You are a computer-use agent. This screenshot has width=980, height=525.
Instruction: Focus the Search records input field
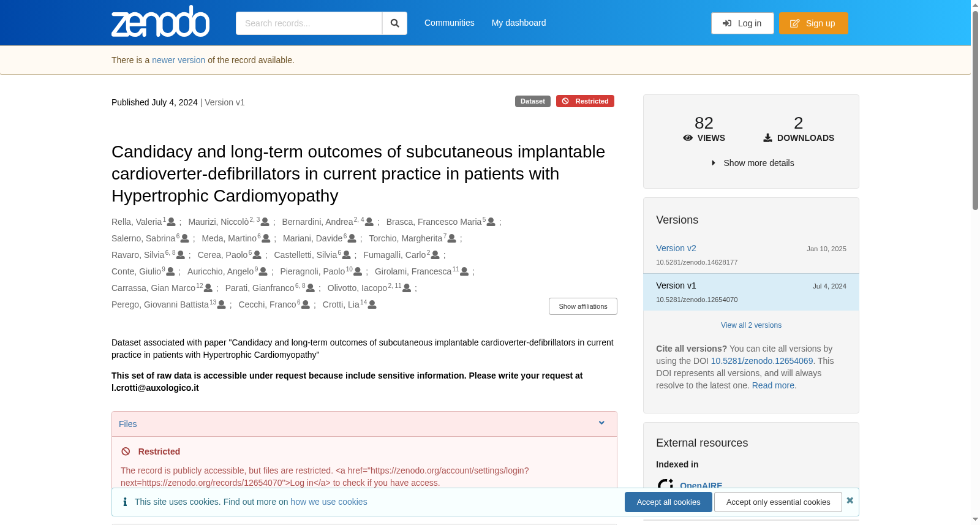click(x=309, y=23)
